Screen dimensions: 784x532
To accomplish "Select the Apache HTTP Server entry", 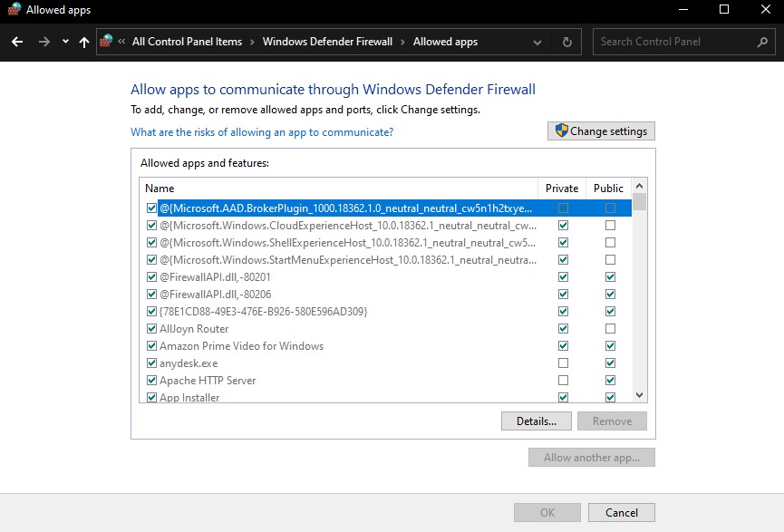I will [208, 381].
